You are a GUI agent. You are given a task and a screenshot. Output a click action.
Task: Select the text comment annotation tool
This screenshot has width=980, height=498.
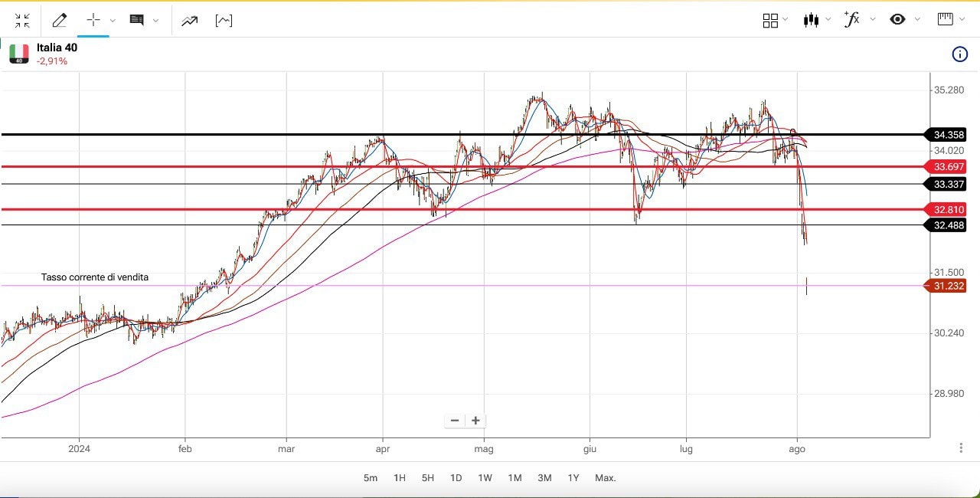(x=137, y=21)
